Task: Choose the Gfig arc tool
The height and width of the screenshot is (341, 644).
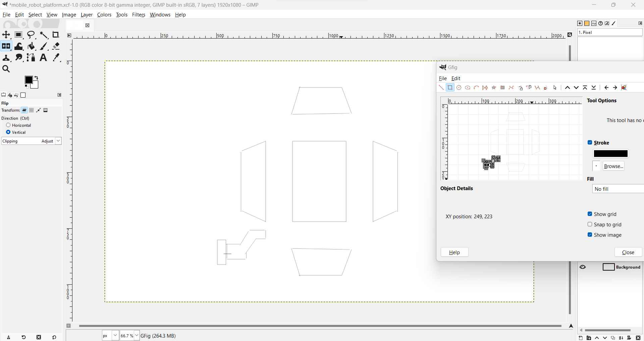Action: pos(476,88)
